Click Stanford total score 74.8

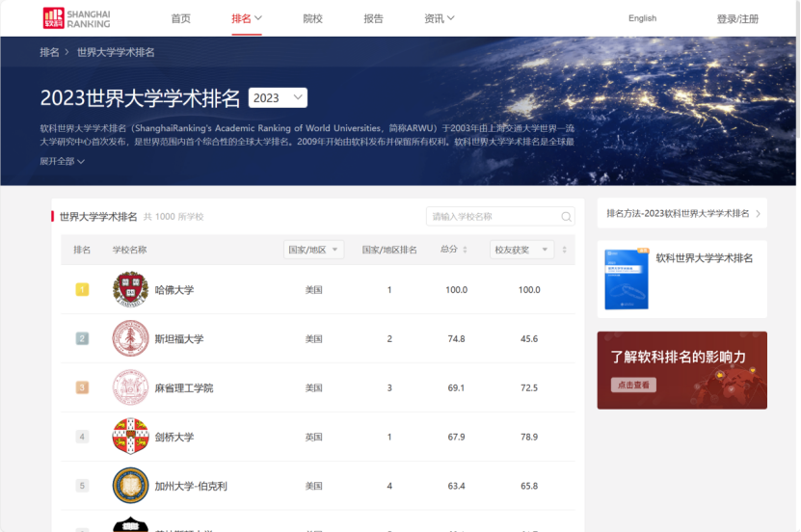[456, 339]
